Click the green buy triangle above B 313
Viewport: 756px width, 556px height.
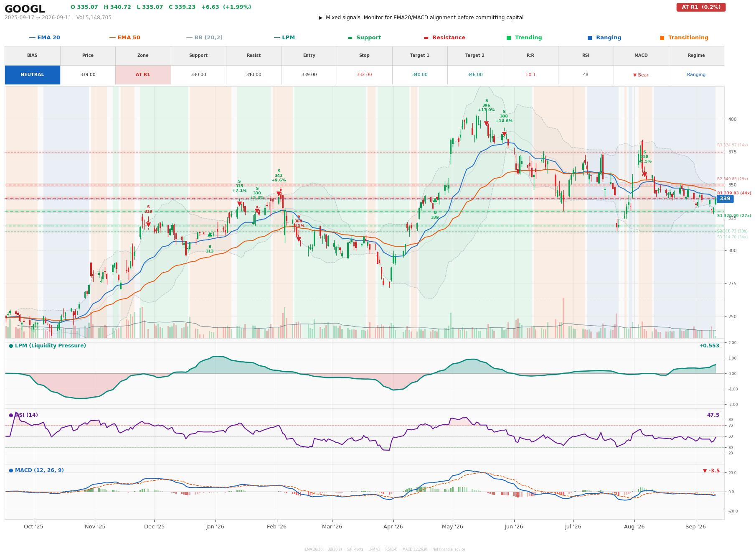(x=210, y=234)
